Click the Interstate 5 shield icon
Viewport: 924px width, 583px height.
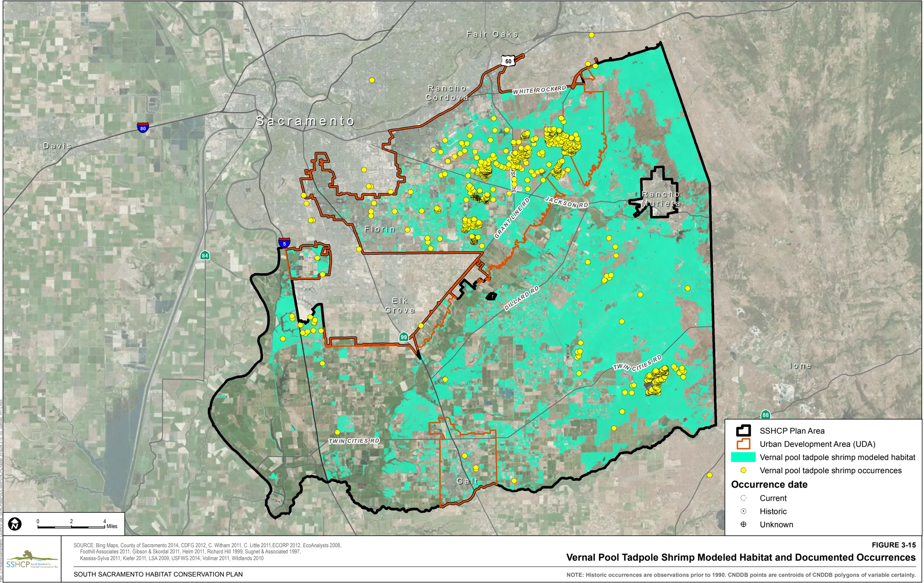[284, 243]
